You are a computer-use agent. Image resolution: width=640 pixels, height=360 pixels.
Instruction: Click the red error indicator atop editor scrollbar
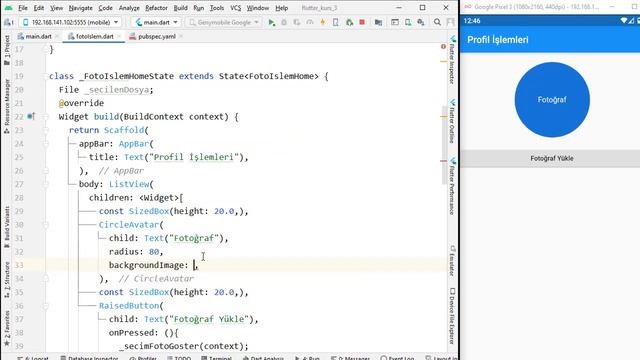[443, 47]
